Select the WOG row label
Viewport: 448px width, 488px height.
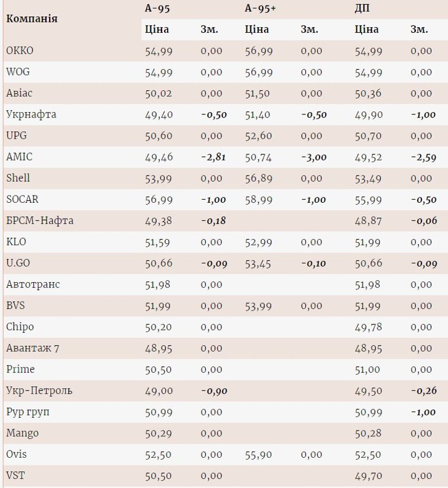tap(18, 72)
